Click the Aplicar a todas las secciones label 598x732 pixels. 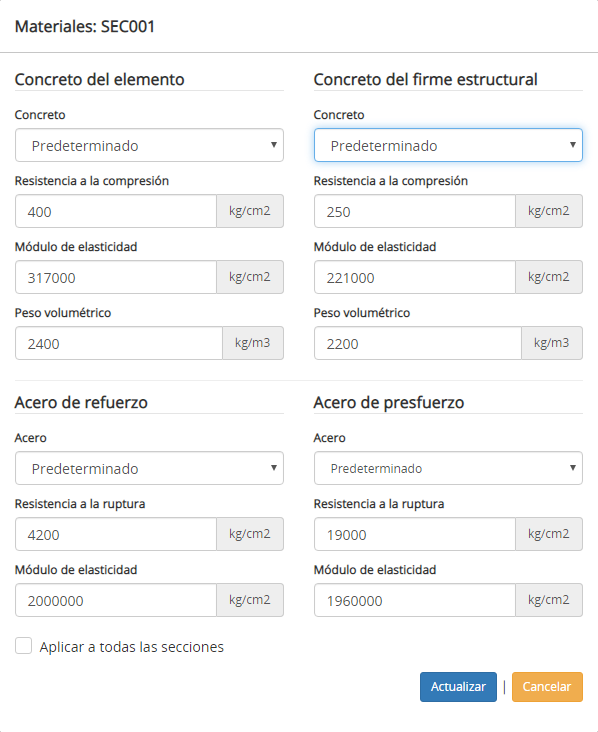132,647
